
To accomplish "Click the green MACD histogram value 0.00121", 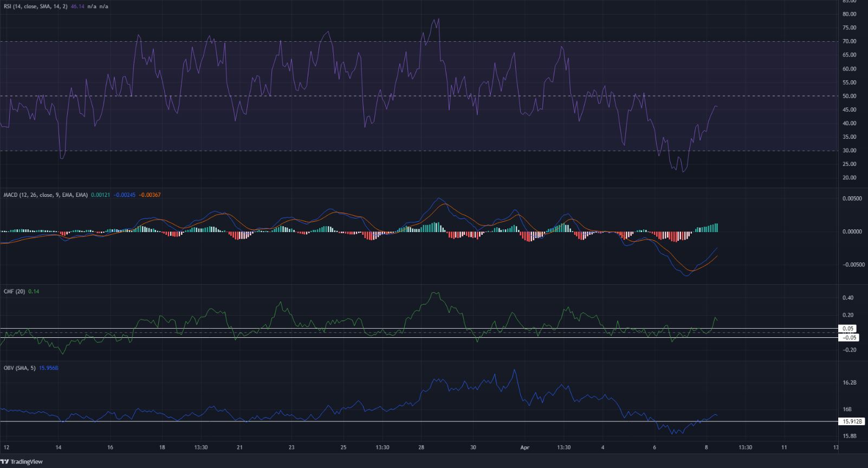I will click(x=100, y=194).
